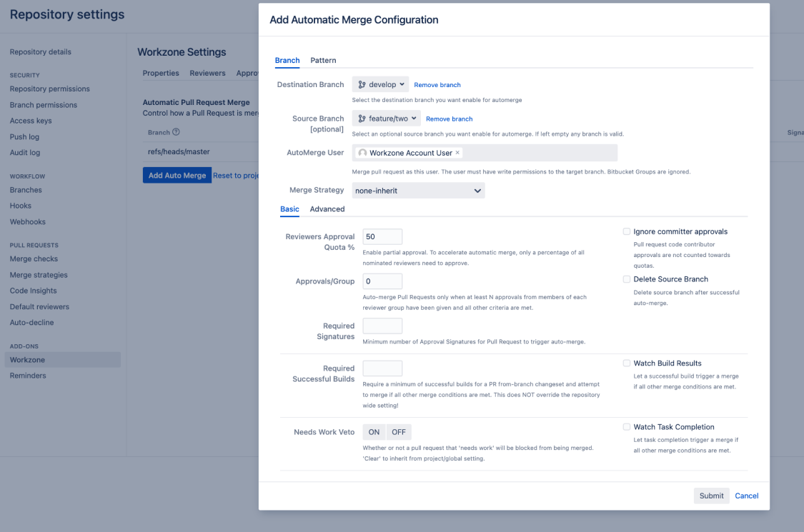The width and height of the screenshot is (804, 532).
Task: Select Workzone in the Add-ons sidebar
Action: pos(63,360)
